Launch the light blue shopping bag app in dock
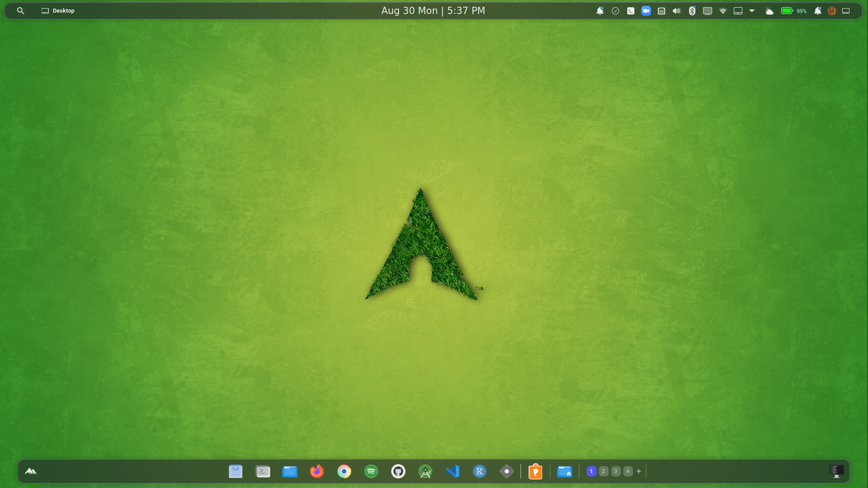868x488 pixels. pos(235,471)
